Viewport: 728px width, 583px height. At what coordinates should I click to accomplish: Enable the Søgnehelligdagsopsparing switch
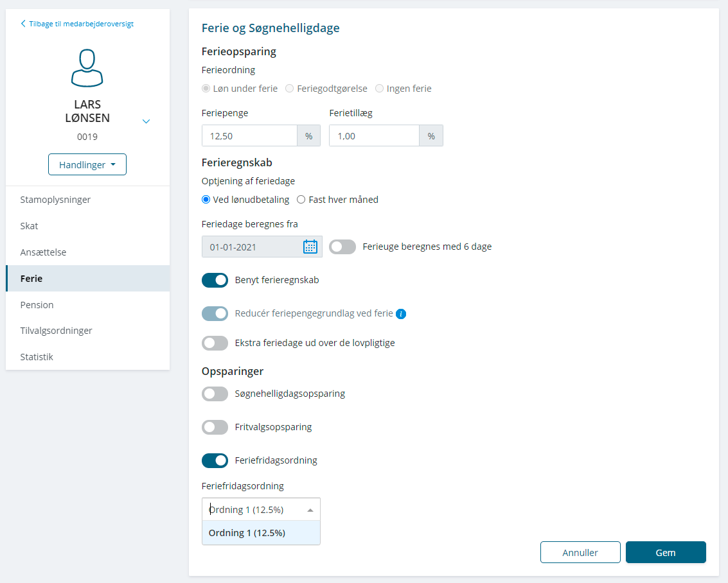pyautogui.click(x=215, y=394)
